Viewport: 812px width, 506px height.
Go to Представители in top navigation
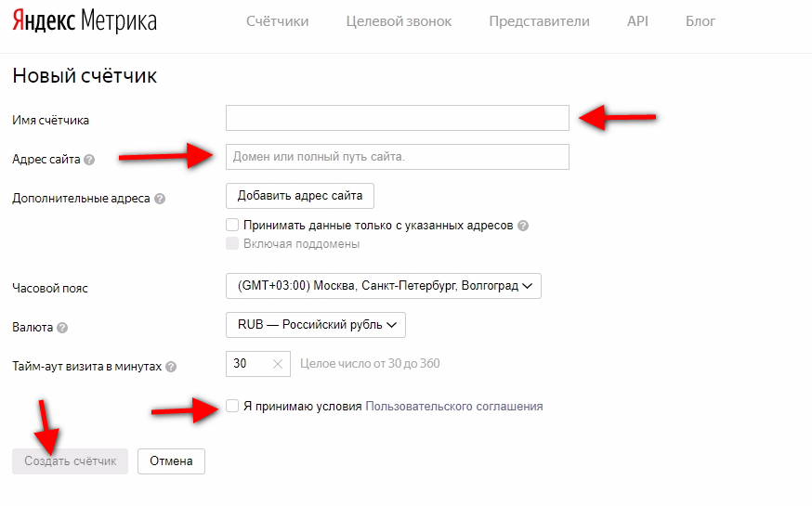point(539,21)
